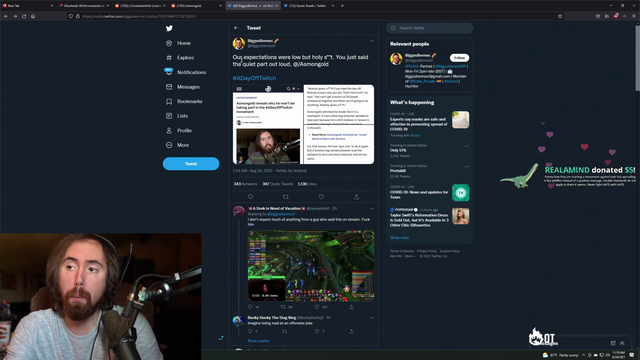Retweet the Dork in Need of Vacation reply

283,307
